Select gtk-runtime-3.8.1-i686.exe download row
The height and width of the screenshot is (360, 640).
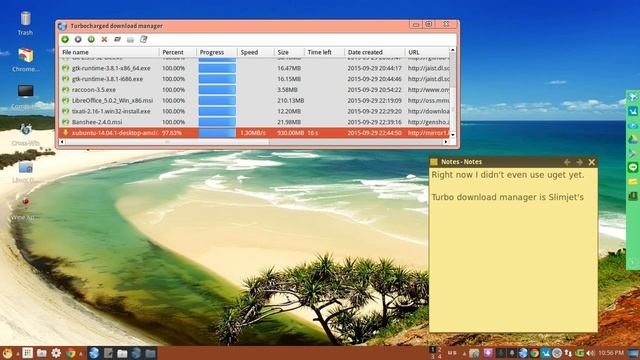click(x=254, y=79)
